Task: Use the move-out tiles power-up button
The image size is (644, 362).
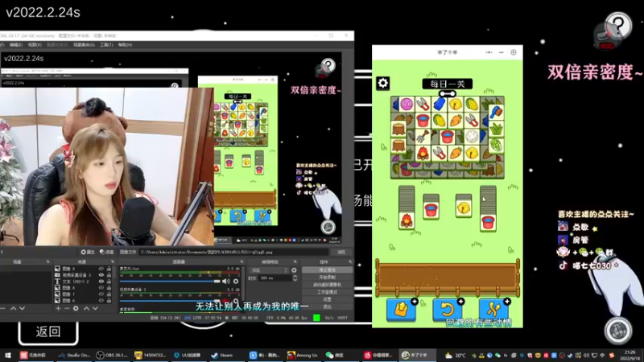Action: (x=401, y=309)
